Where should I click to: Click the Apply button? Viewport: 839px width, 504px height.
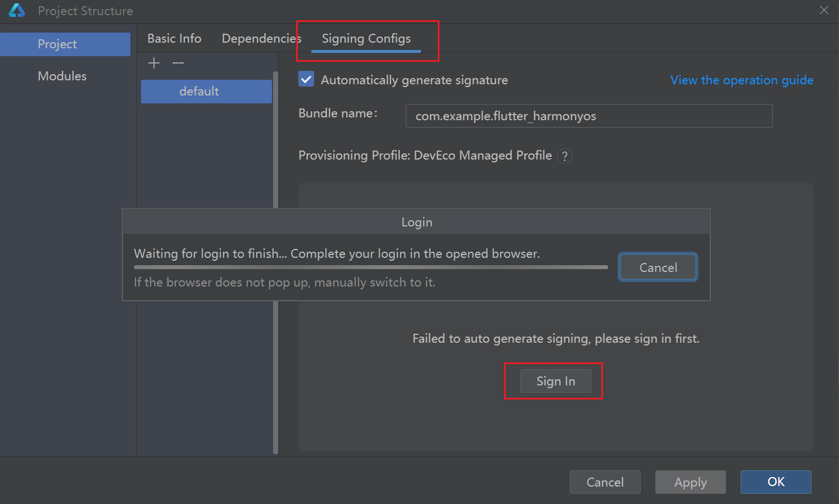690,482
